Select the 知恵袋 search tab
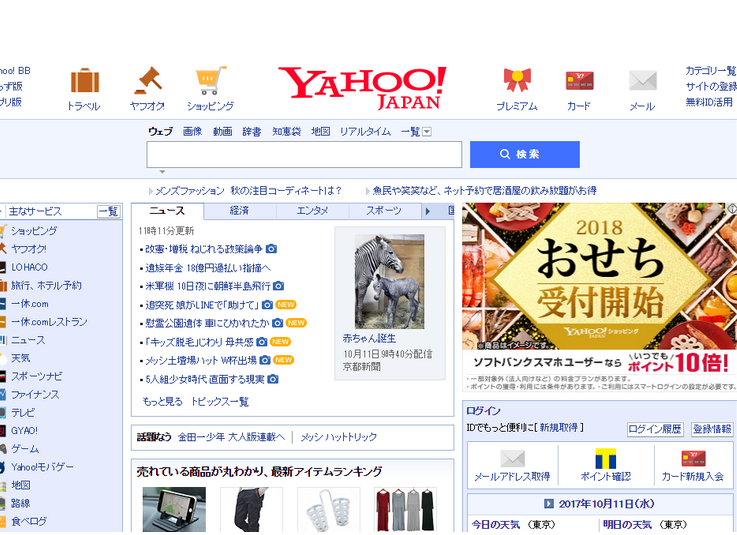This screenshot has width=737, height=535. (x=286, y=132)
